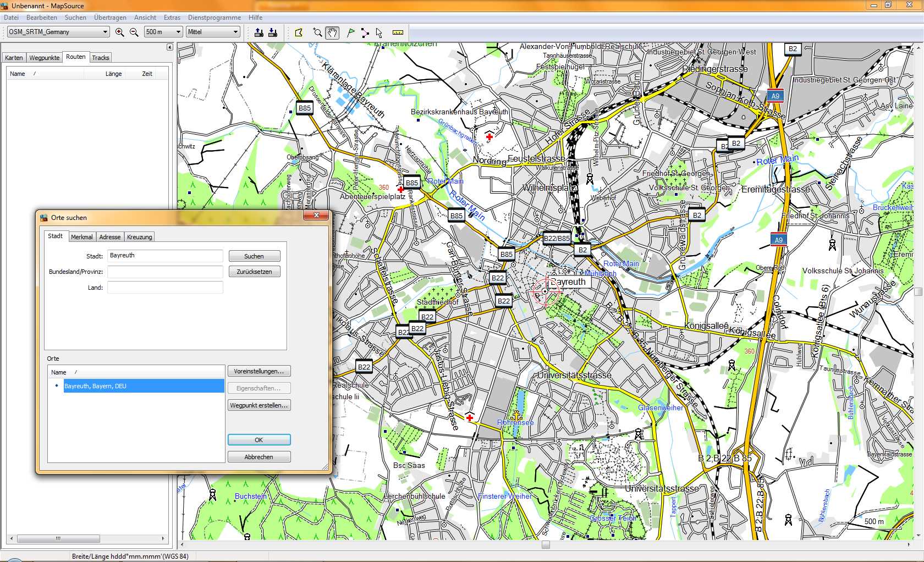Click the receive from device icon
The image size is (924, 562).
click(273, 32)
